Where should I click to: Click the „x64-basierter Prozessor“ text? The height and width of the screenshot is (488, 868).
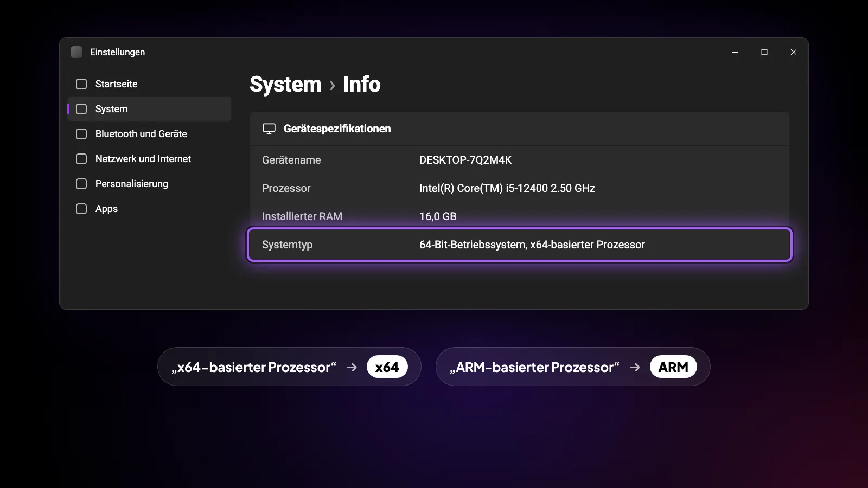coord(254,367)
